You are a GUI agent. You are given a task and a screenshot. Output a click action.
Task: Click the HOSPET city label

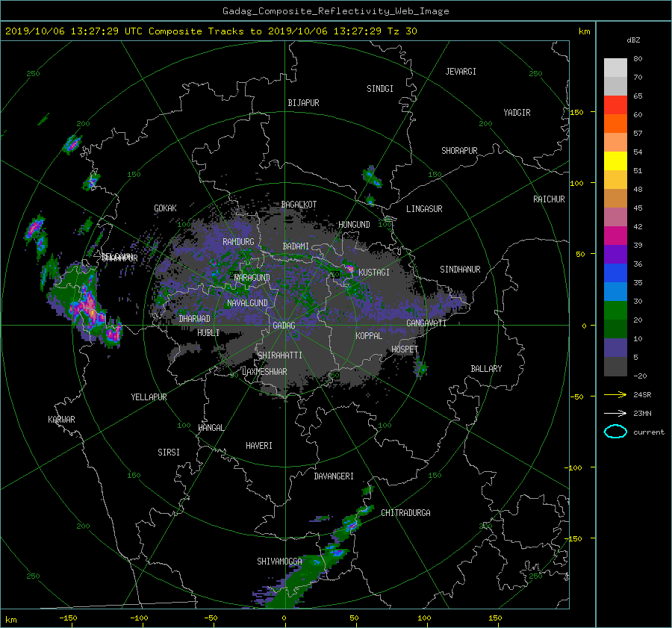tap(405, 349)
